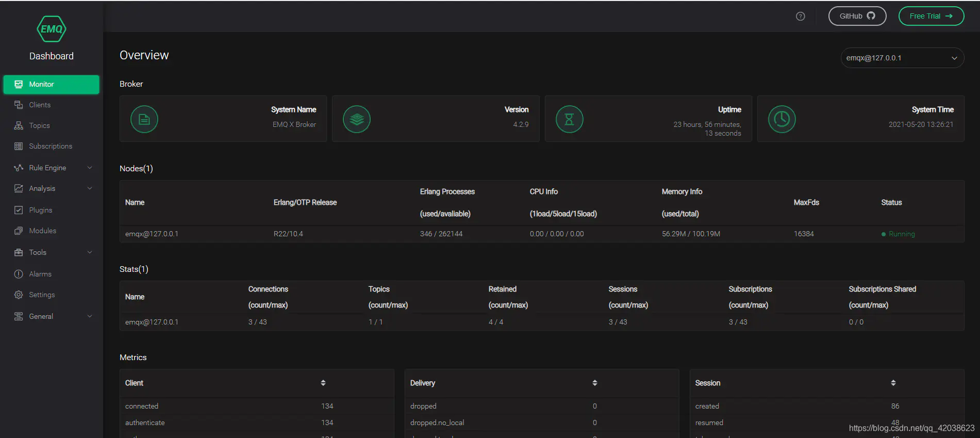Click the Alarms sidebar icon
The height and width of the screenshot is (438, 980).
[x=19, y=274]
